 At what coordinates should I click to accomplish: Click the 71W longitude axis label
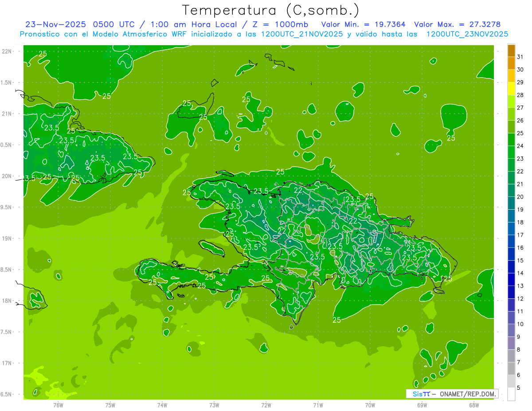(x=318, y=405)
